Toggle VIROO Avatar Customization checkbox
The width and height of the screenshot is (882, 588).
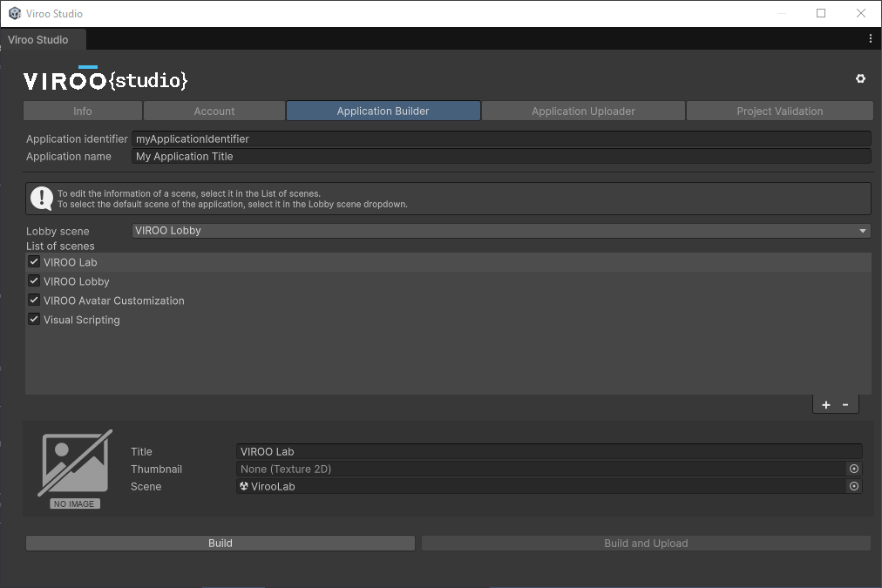click(x=34, y=301)
